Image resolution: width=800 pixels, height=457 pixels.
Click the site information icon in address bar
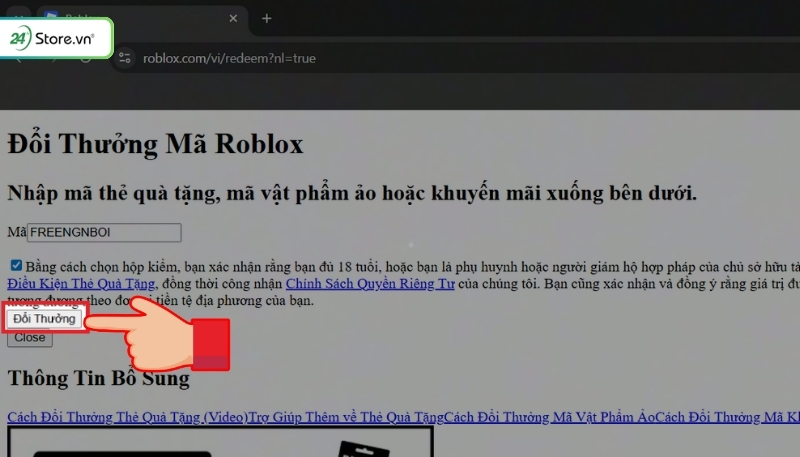click(x=125, y=58)
